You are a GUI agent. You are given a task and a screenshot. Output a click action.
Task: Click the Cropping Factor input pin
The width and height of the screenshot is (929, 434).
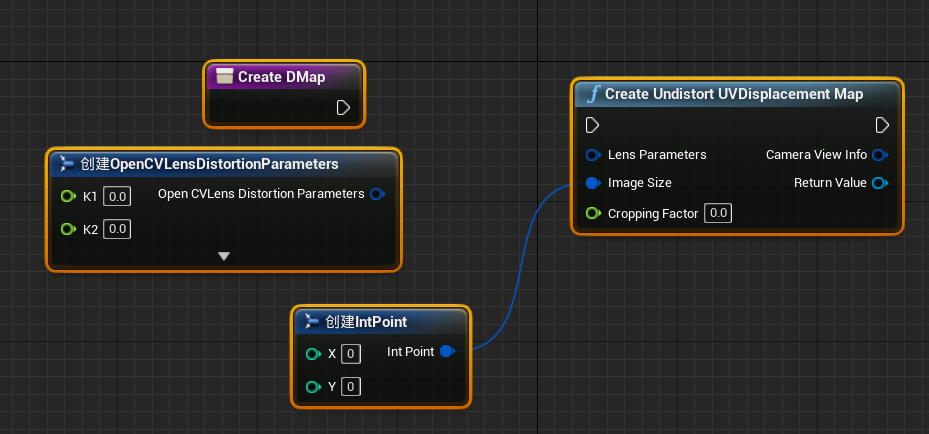point(593,213)
